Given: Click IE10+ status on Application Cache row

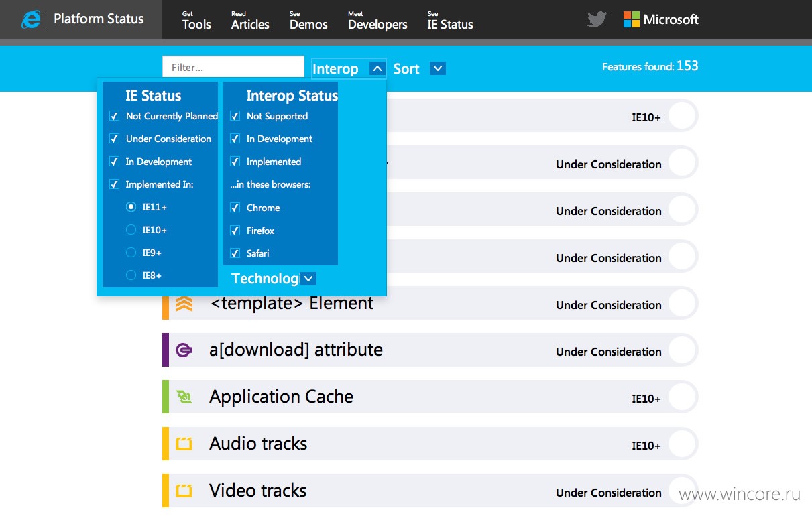Looking at the screenshot, I should point(646,399).
